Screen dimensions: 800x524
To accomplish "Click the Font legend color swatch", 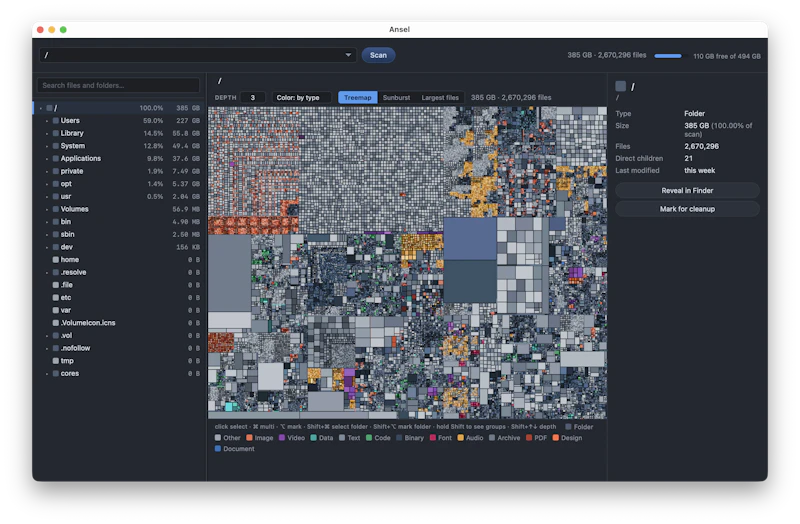I will click(x=433, y=438).
